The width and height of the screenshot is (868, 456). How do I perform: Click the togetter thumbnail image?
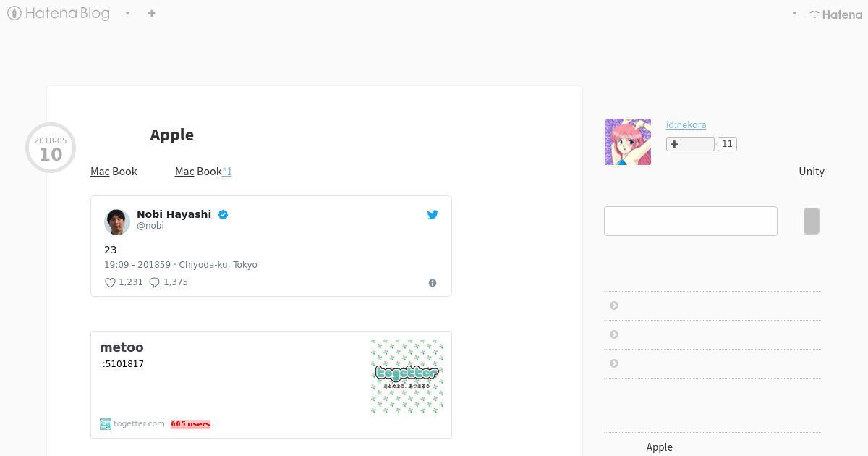407,376
